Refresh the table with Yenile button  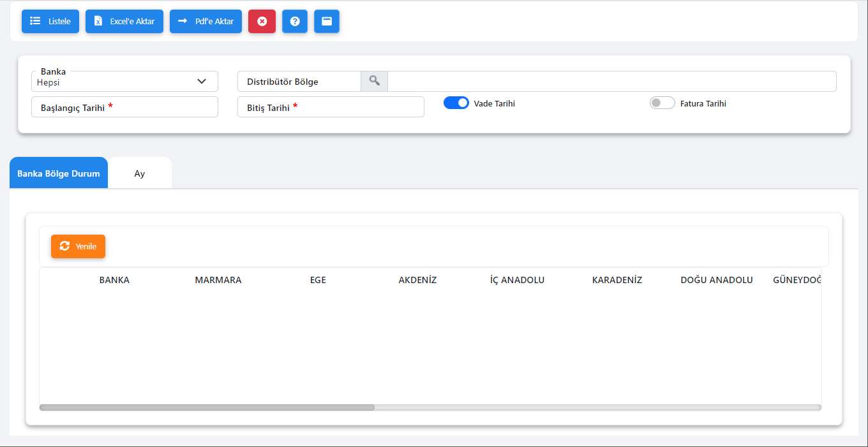[78, 246]
